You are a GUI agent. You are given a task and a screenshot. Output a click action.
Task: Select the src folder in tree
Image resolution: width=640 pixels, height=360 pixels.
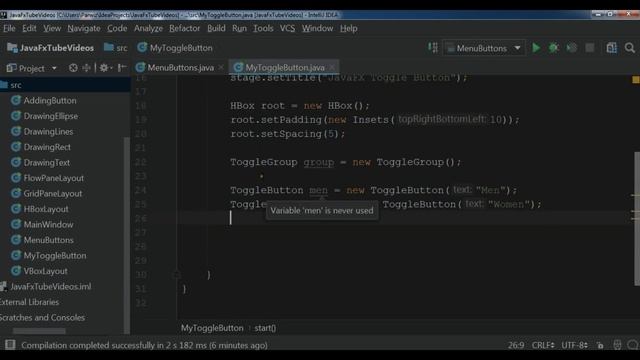coord(65,85)
